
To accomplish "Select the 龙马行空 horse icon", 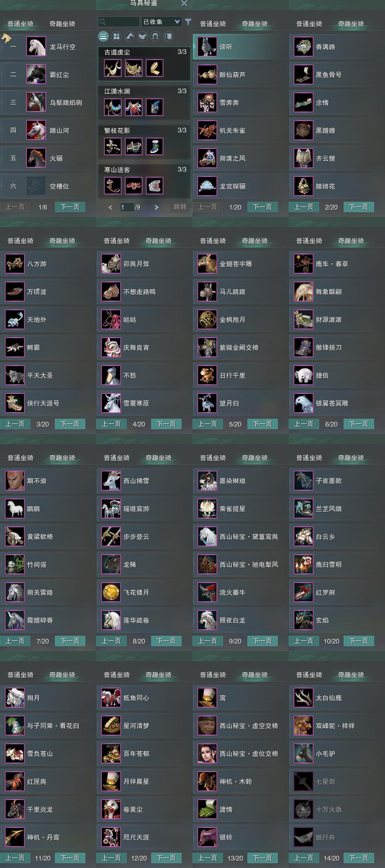I will (x=36, y=47).
